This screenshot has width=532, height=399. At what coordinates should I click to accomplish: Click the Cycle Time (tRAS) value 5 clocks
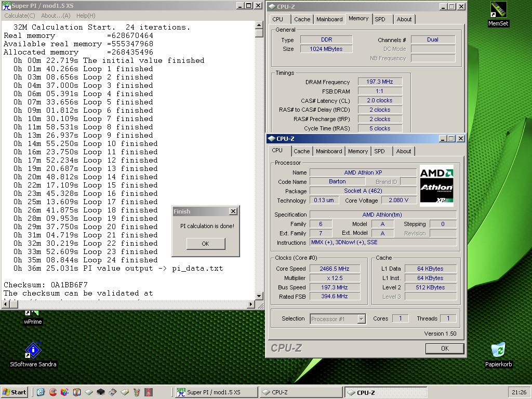(x=380, y=128)
